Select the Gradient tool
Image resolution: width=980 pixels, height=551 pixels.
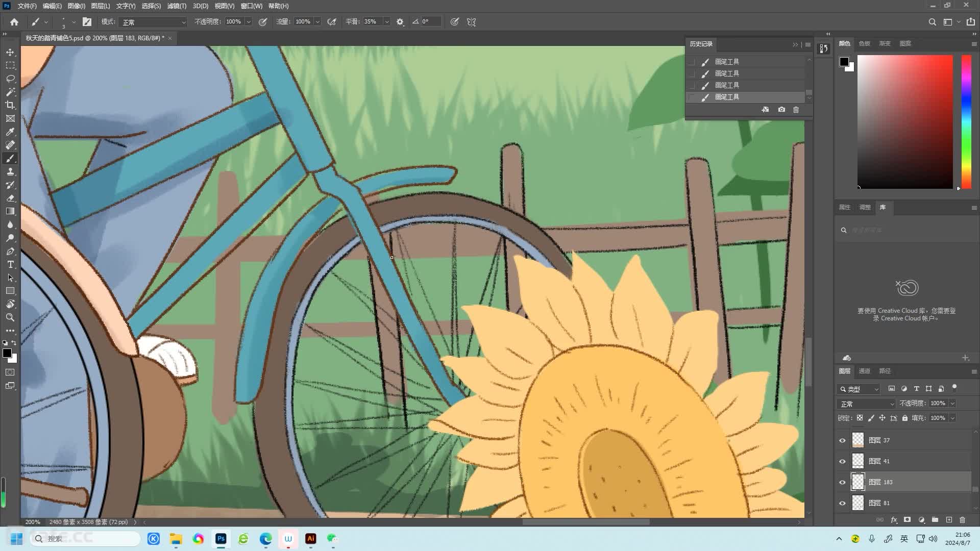(x=10, y=211)
